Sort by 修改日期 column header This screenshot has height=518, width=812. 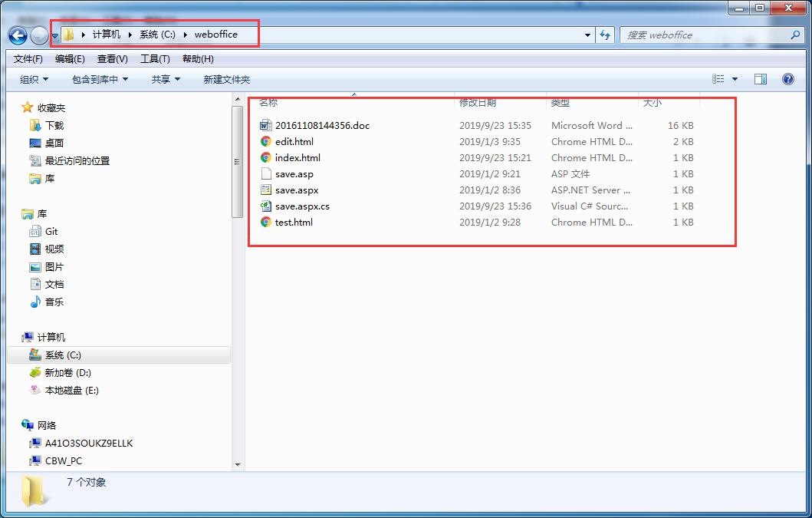click(x=478, y=103)
